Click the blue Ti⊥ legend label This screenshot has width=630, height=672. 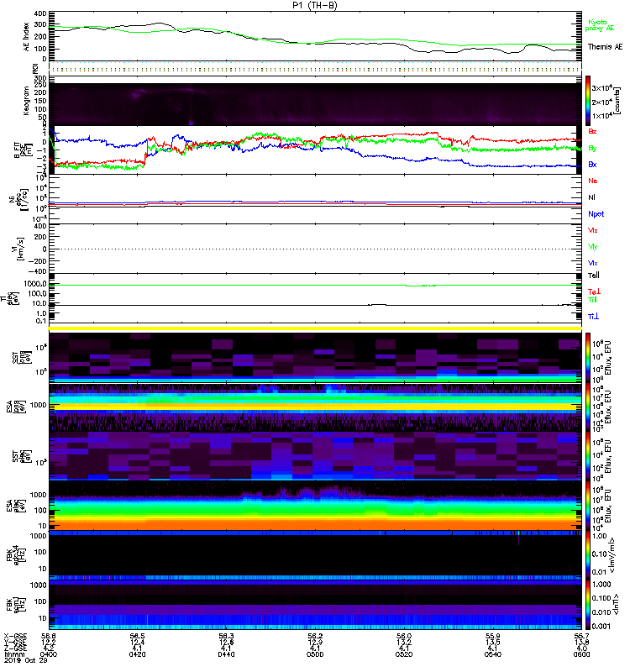(593, 317)
